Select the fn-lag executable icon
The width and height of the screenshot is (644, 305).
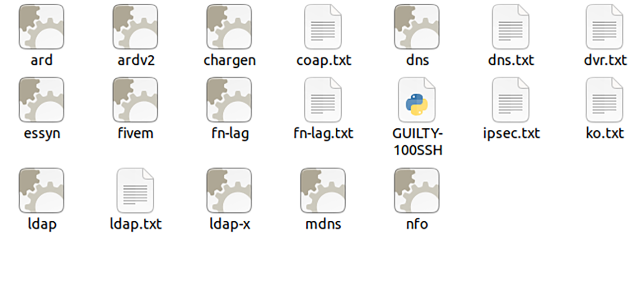point(229,100)
